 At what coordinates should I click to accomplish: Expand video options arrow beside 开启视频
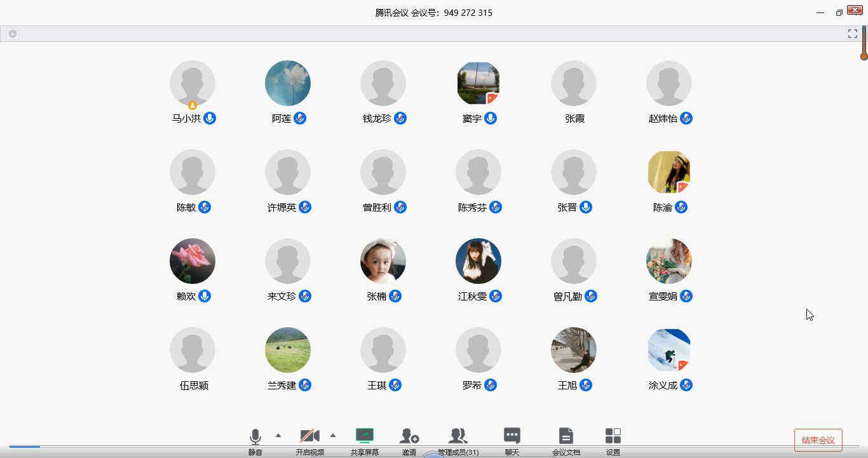(x=333, y=435)
